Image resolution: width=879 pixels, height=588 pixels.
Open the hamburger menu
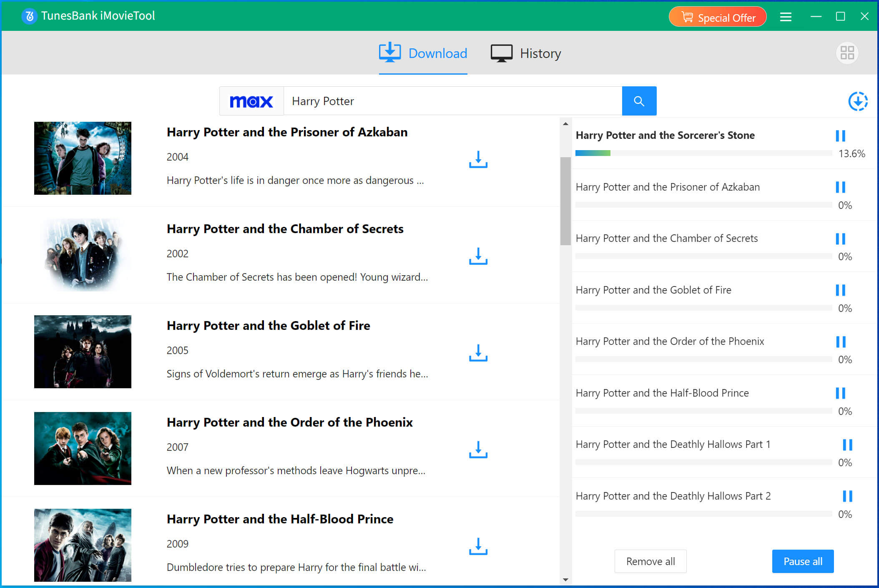pyautogui.click(x=786, y=17)
